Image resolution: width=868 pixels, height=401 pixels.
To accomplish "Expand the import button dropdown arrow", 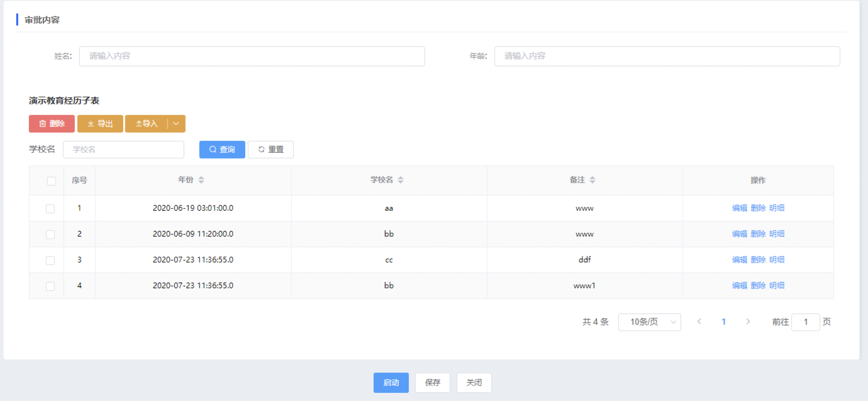I will pyautogui.click(x=176, y=124).
